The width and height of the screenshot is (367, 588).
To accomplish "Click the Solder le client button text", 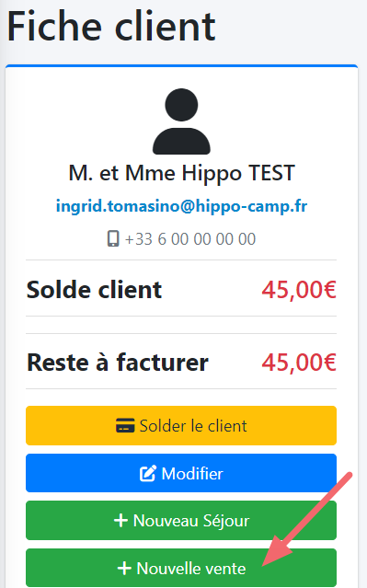I will pos(193,426).
